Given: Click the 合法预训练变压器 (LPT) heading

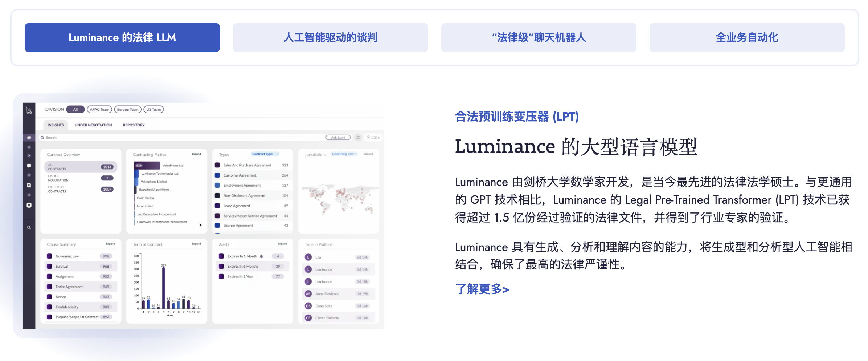Looking at the screenshot, I should click(517, 117).
